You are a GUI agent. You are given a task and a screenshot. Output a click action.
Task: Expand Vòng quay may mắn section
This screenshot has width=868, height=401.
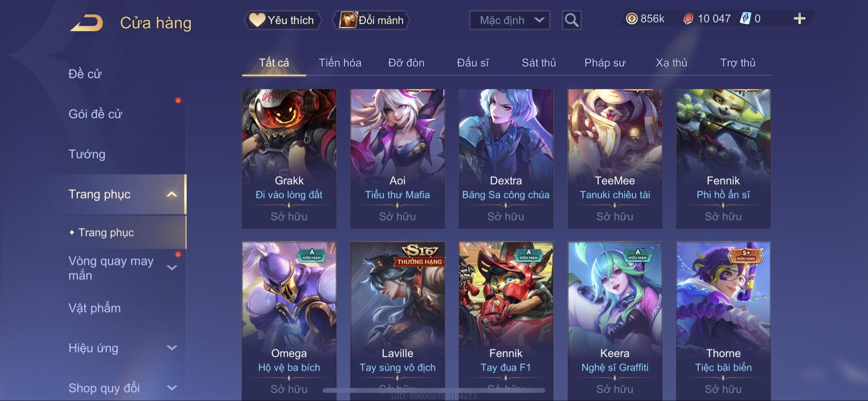[172, 268]
